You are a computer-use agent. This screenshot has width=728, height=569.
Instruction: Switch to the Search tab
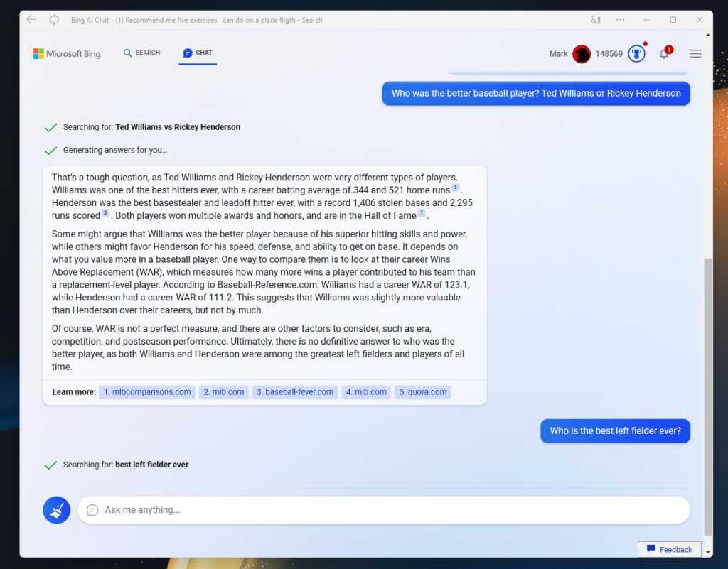(141, 53)
